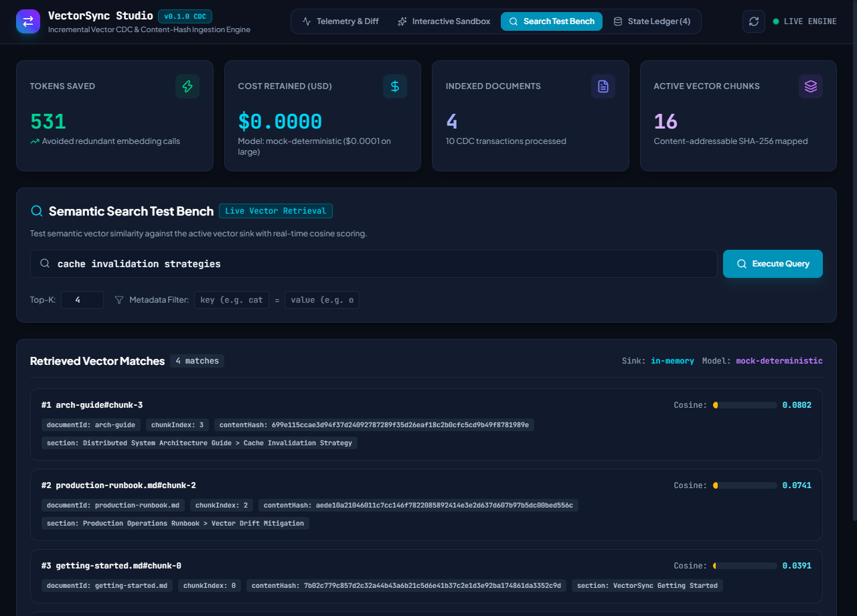The width and height of the screenshot is (857, 616).
Task: Click the Live Vector Retrieval badge
Action: [x=276, y=211]
